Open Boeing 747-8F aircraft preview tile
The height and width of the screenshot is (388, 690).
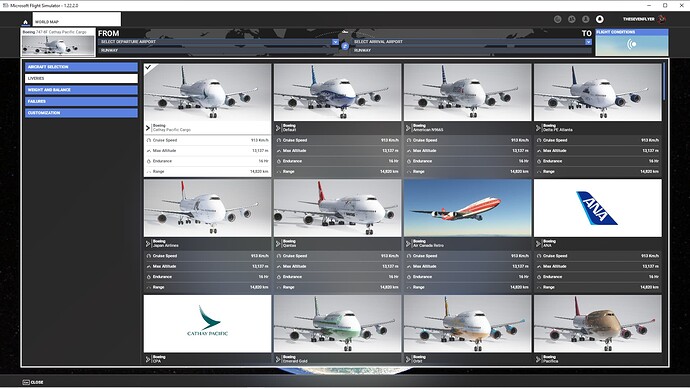pyautogui.click(x=58, y=43)
